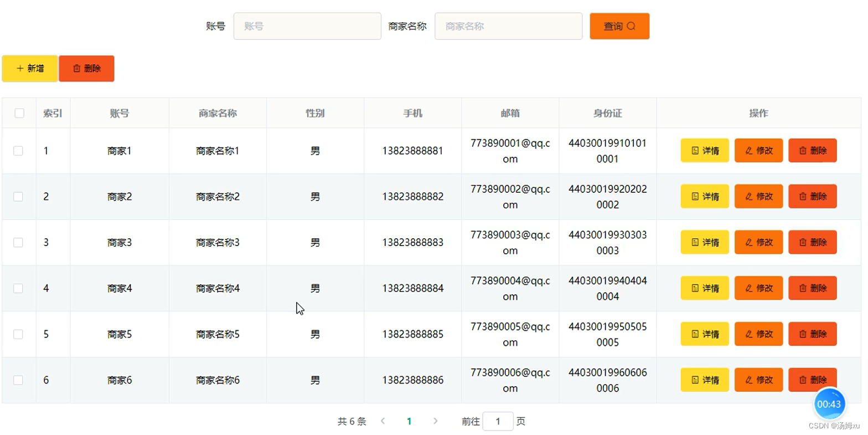This screenshot has height=435, width=868.
Task: Delete row 商家3 with its 删除 button
Action: click(812, 242)
